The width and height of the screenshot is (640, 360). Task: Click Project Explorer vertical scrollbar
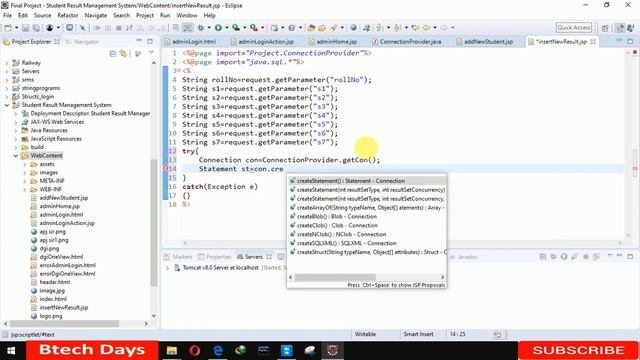point(154,222)
